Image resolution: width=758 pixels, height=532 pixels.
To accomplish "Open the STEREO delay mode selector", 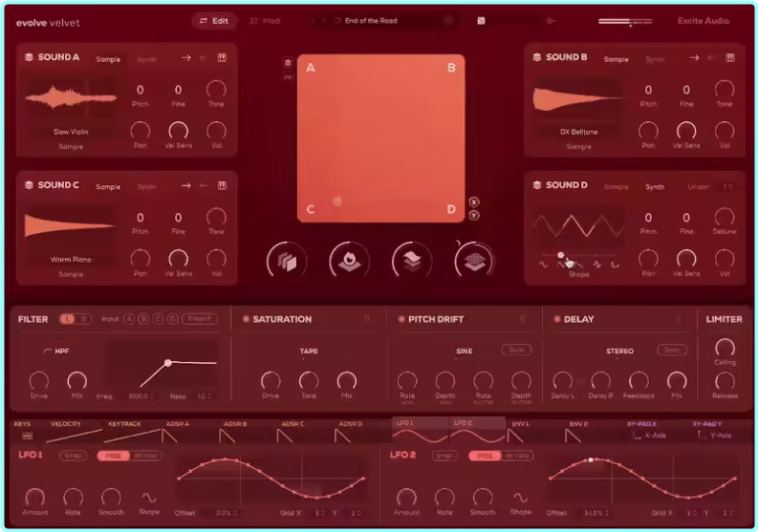I will (619, 351).
